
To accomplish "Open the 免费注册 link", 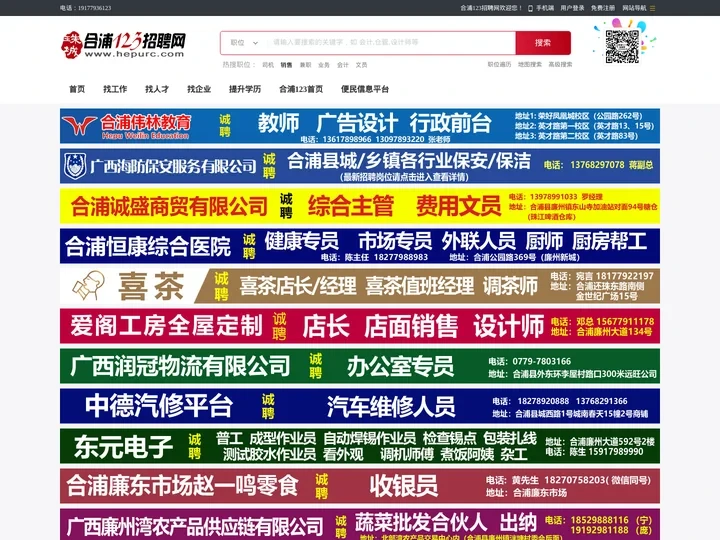I will point(602,8).
